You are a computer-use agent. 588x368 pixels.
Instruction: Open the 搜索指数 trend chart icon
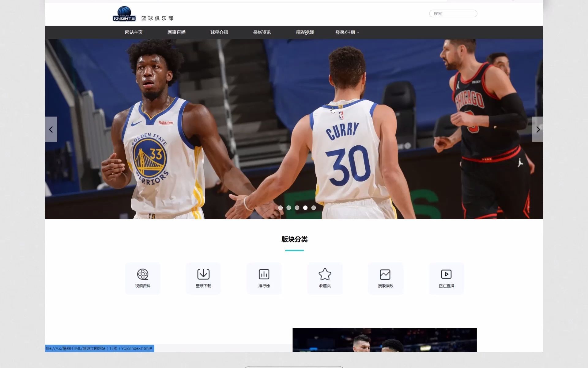pos(385,274)
